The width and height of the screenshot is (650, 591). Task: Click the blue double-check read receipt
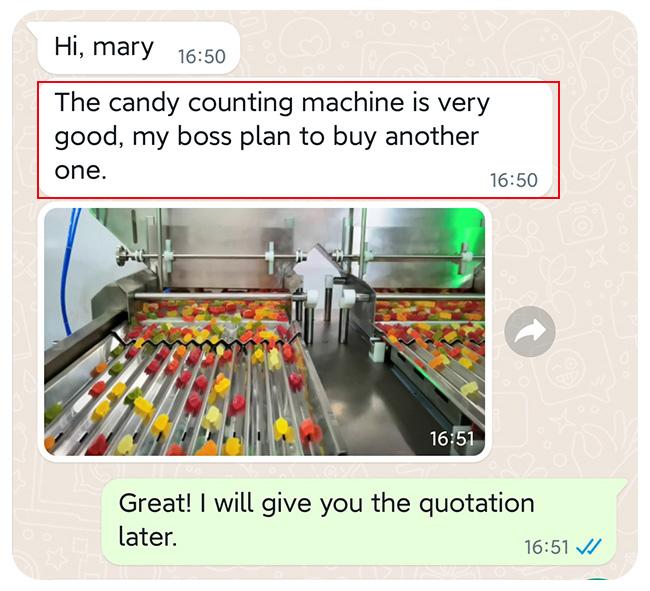point(589,547)
